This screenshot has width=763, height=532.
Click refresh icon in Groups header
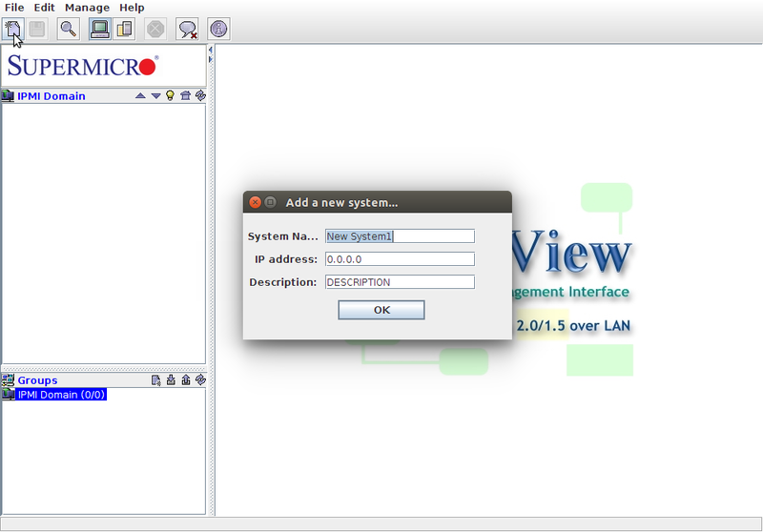[200, 379]
